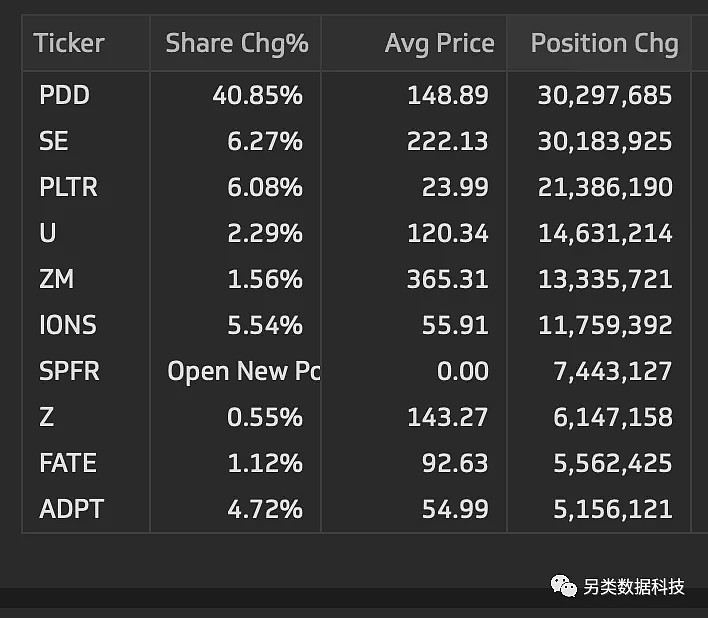Click the SPFR ticker cell
The width and height of the screenshot is (708, 618).
[x=69, y=371]
